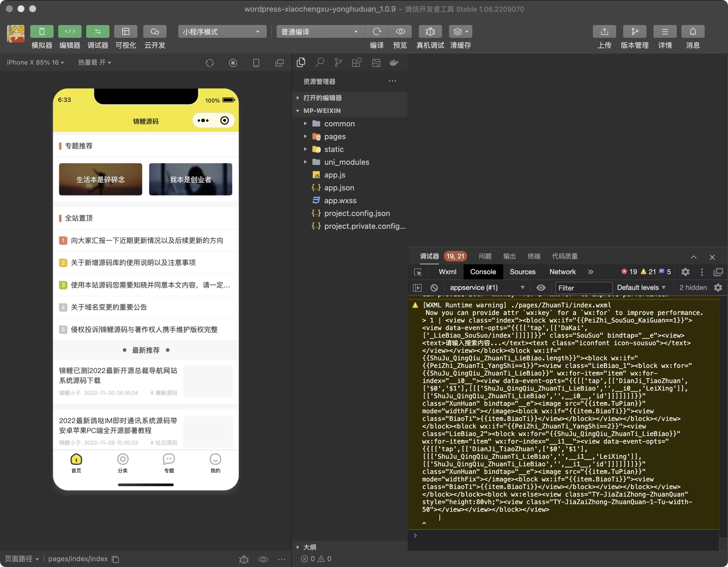
Task: Expand the uni_modules folder
Action: pyautogui.click(x=350, y=162)
